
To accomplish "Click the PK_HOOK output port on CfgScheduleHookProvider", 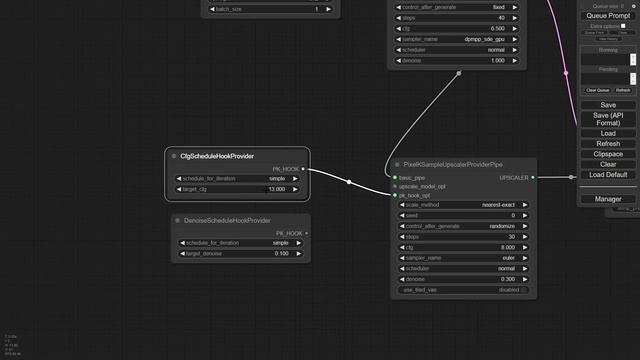I will click(x=303, y=169).
